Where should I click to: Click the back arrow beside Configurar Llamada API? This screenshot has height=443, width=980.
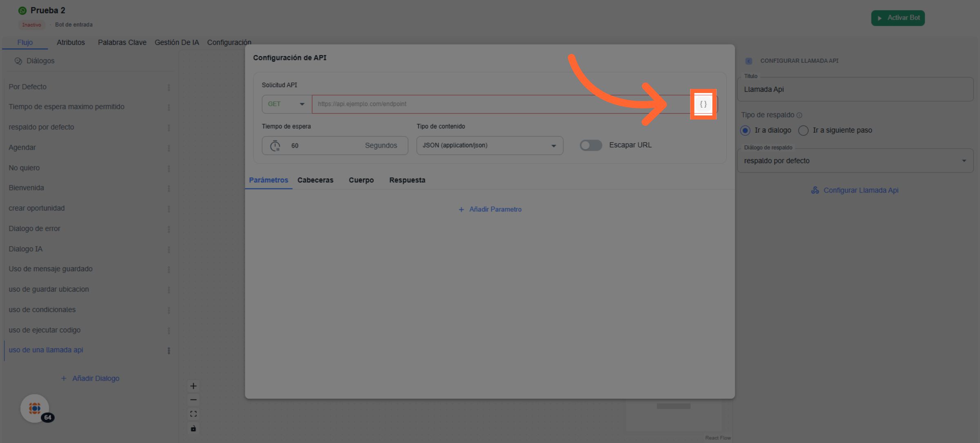[748, 61]
